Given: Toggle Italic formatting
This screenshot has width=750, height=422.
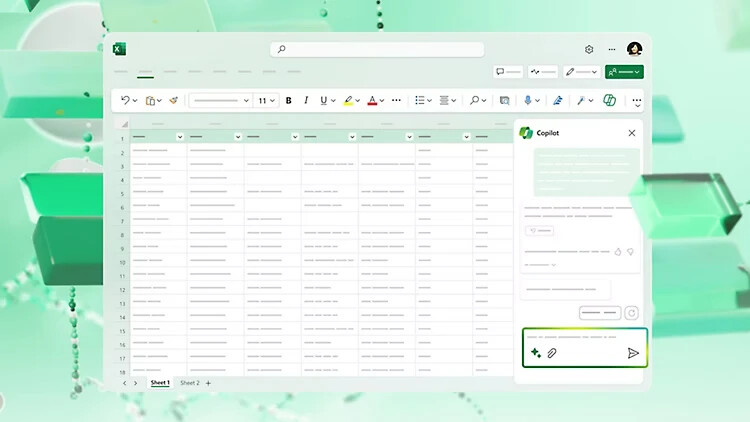Looking at the screenshot, I should tap(306, 100).
